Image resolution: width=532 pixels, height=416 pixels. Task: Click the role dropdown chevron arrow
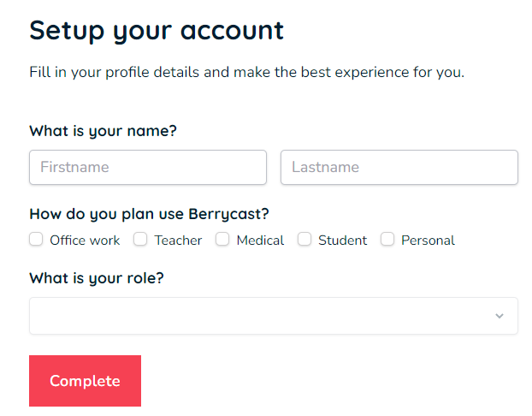[x=499, y=316]
